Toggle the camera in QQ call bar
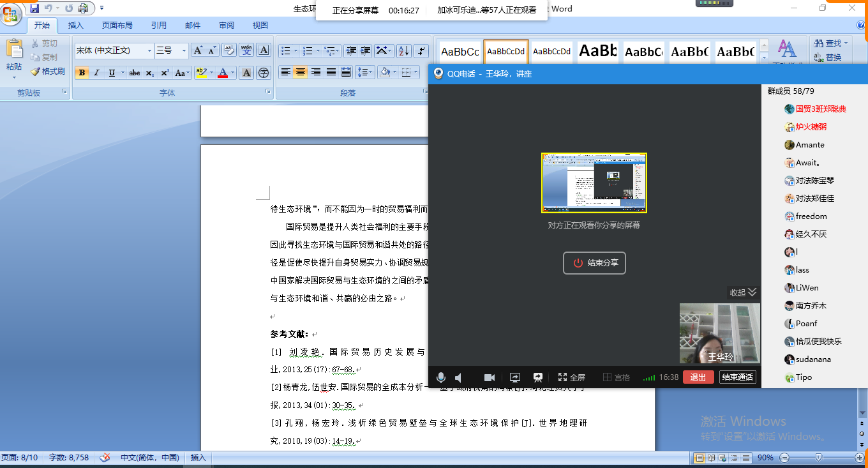Viewport: 868px width, 468px height. click(x=490, y=377)
